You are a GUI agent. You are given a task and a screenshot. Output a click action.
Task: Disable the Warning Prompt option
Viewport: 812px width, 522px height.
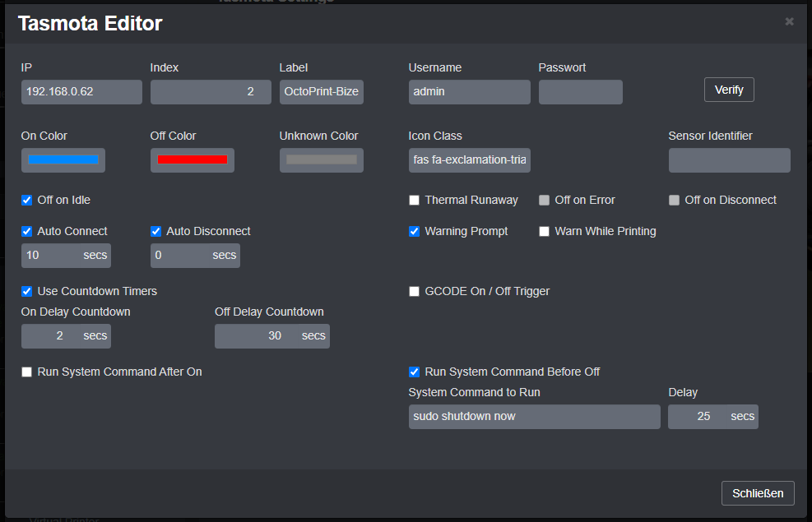tap(414, 231)
